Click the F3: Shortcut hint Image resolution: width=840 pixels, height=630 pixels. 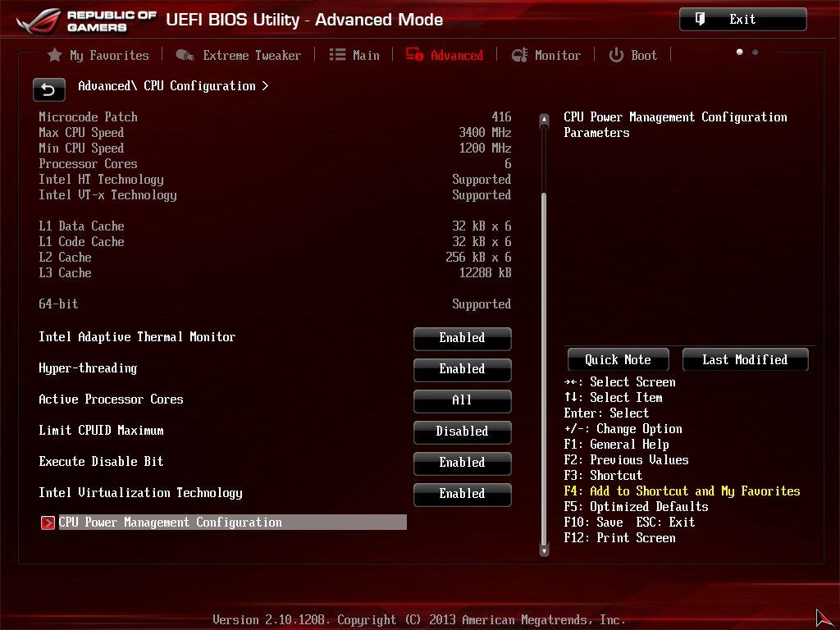(x=603, y=475)
